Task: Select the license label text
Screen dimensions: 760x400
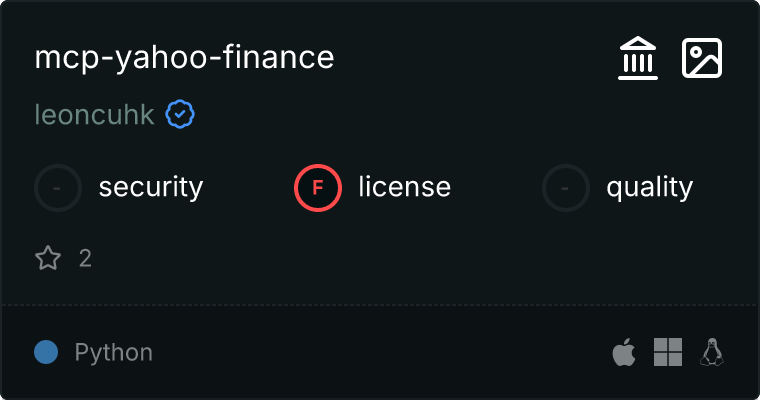Action: click(x=405, y=187)
